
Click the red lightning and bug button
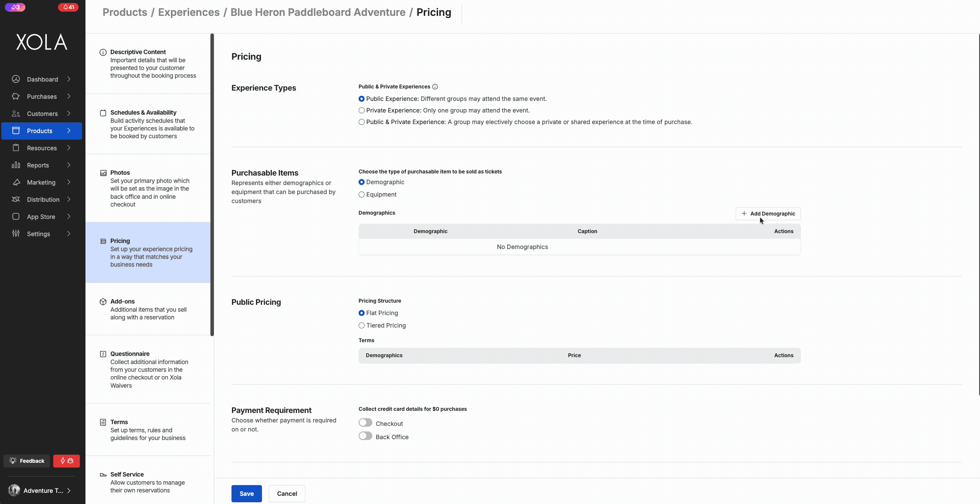67,461
